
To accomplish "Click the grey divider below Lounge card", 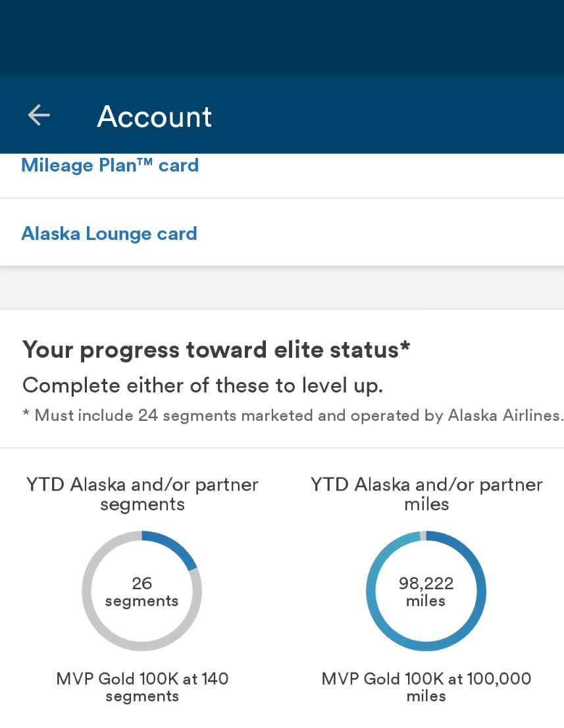I will point(282,287).
